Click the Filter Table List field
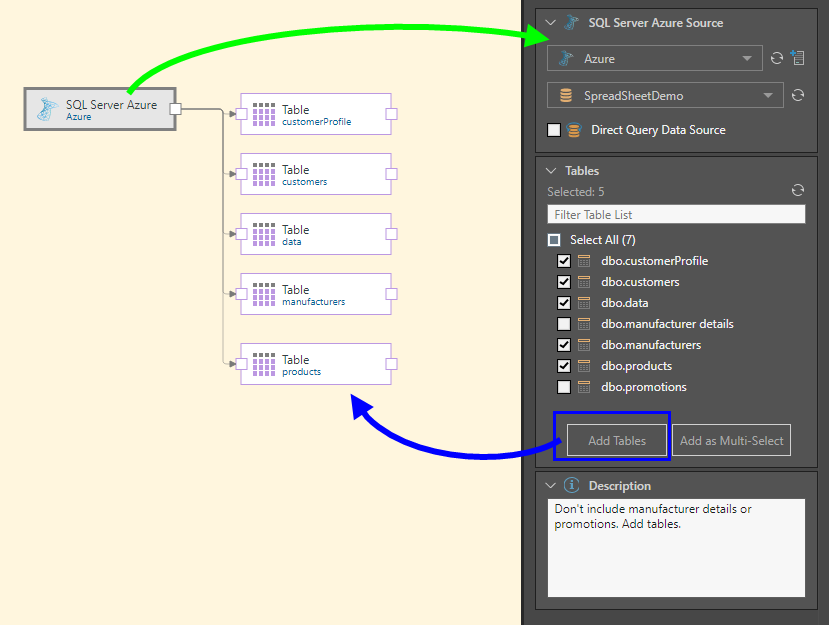The image size is (829, 625). (x=676, y=214)
